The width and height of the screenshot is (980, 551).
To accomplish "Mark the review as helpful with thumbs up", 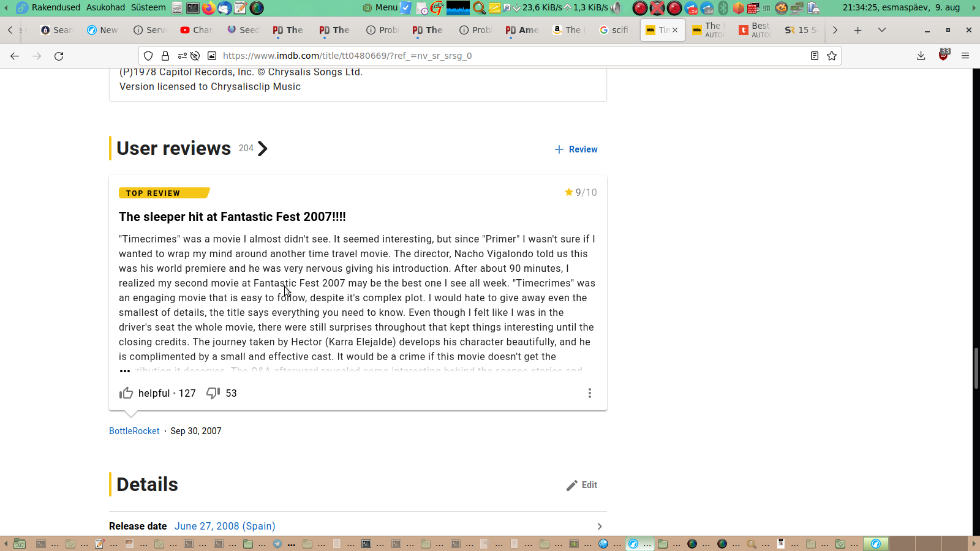I will point(126,393).
